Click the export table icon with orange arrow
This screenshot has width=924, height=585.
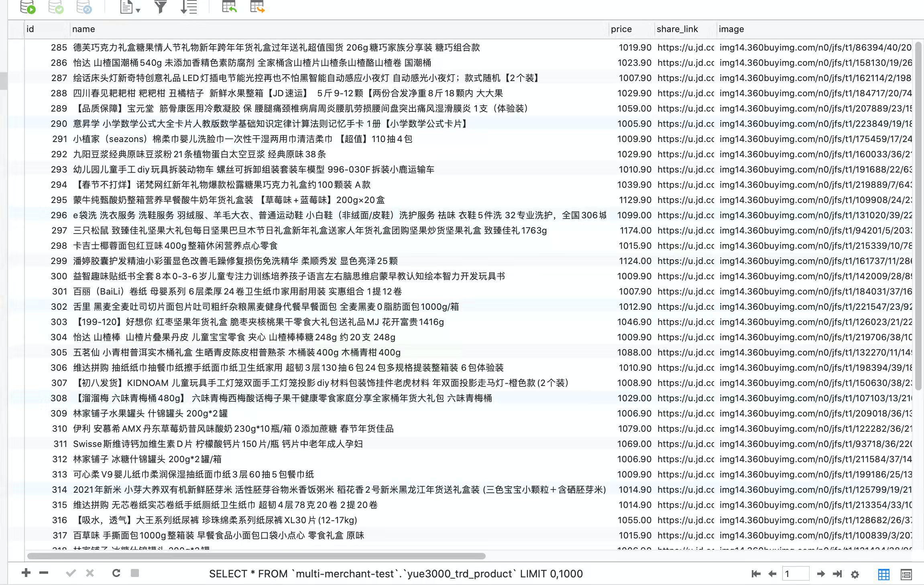tap(257, 7)
